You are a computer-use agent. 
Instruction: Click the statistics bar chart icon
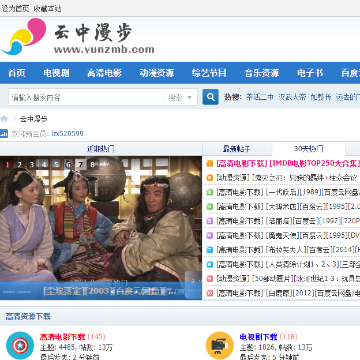(x=4, y=134)
